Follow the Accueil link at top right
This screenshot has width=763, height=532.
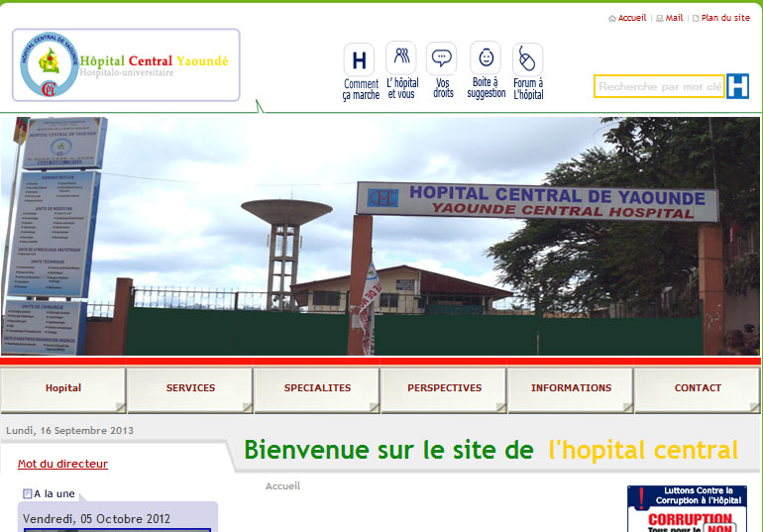632,18
